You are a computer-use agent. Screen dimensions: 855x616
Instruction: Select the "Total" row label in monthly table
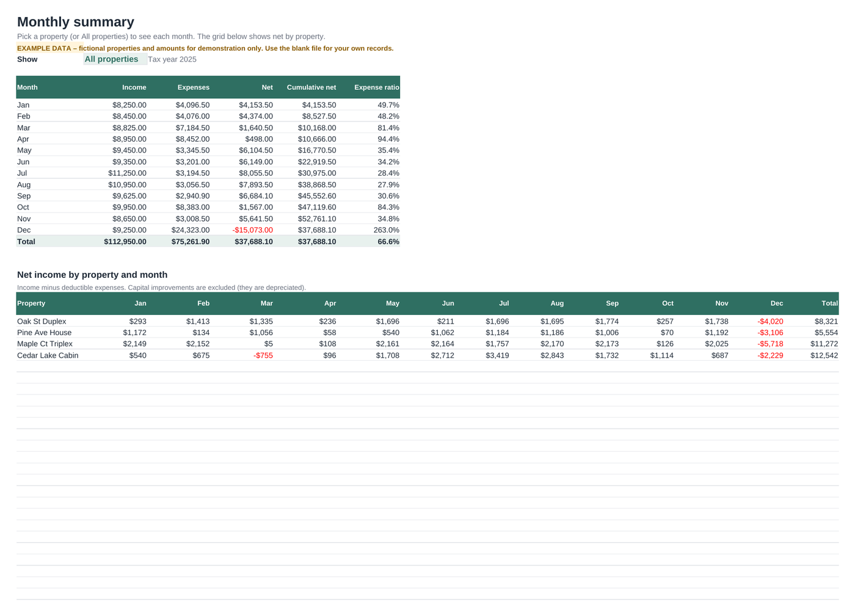pyautogui.click(x=26, y=242)
